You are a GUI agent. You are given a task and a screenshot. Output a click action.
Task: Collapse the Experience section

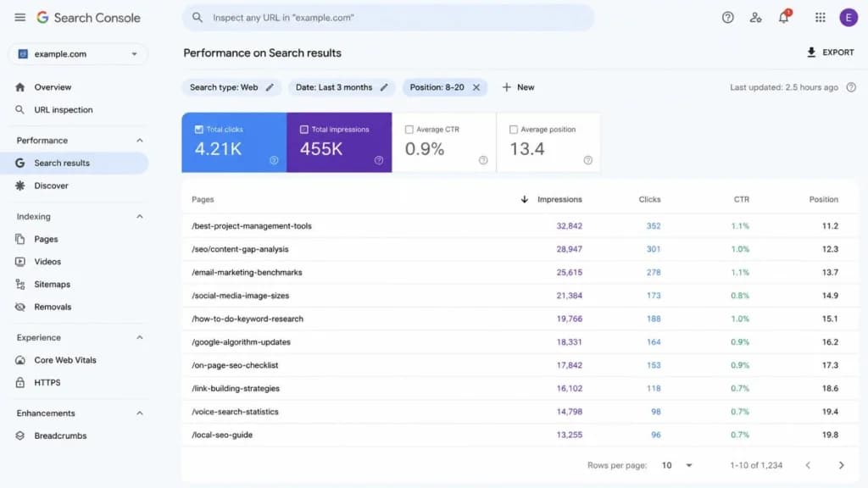tap(140, 337)
